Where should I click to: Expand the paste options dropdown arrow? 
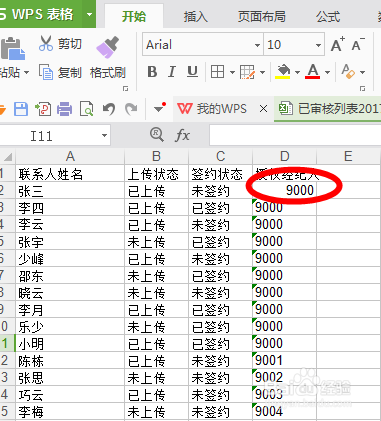point(26,72)
